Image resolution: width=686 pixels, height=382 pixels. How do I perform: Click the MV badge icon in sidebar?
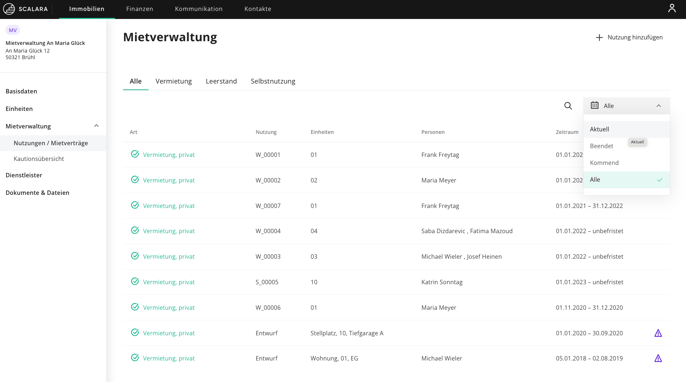coord(13,30)
